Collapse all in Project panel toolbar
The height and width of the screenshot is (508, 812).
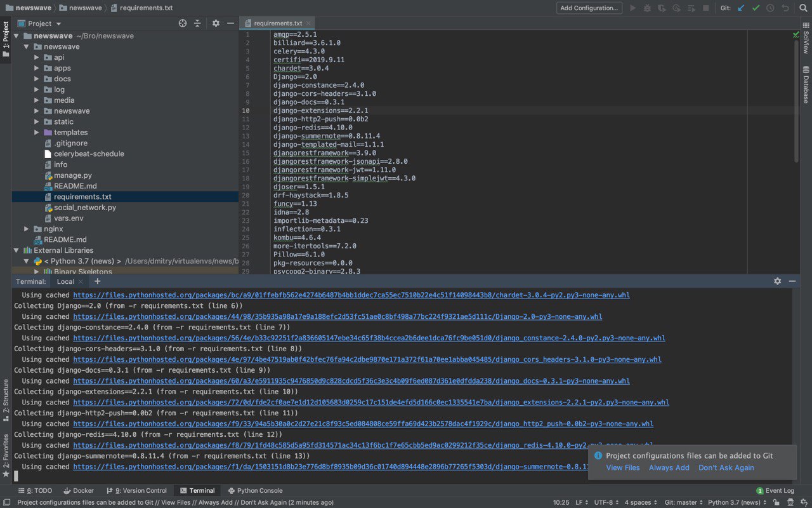point(197,23)
